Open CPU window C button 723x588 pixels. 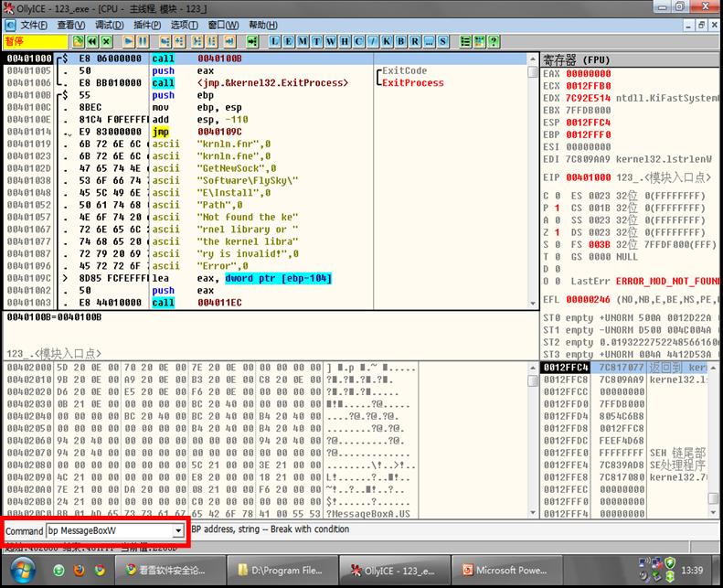tap(358, 41)
